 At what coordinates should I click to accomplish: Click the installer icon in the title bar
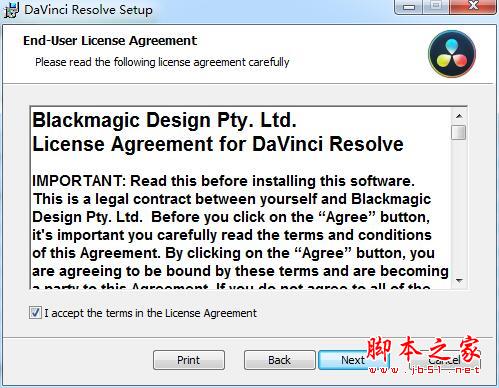pyautogui.click(x=11, y=9)
